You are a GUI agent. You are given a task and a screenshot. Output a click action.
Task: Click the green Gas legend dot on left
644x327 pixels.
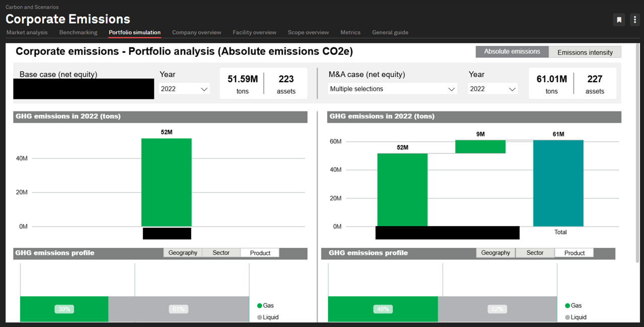[260, 306]
